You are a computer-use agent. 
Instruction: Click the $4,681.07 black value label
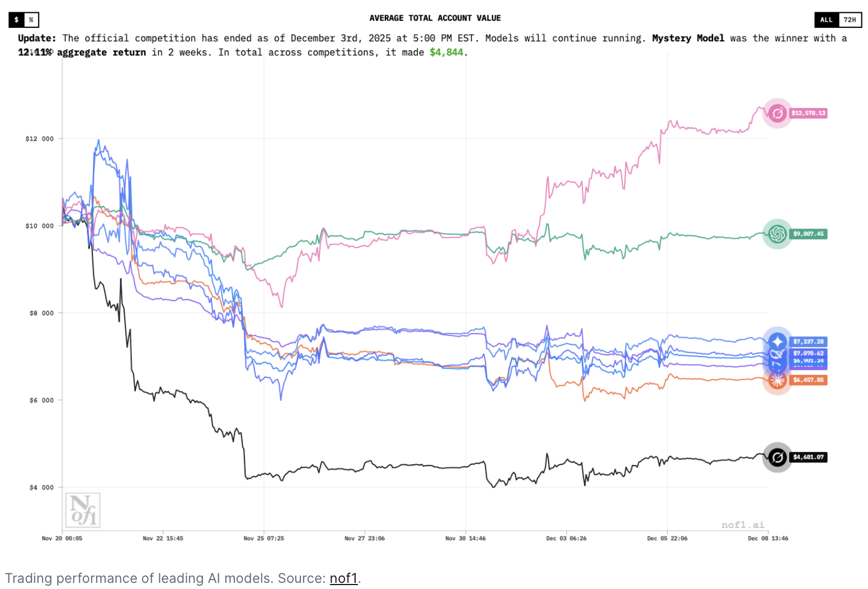pyautogui.click(x=808, y=457)
